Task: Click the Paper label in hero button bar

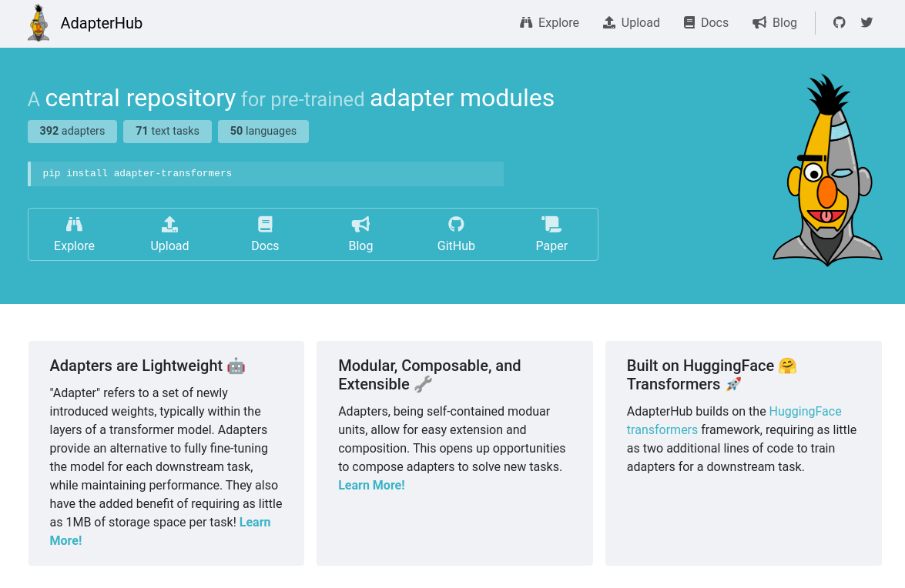Action: (x=551, y=246)
